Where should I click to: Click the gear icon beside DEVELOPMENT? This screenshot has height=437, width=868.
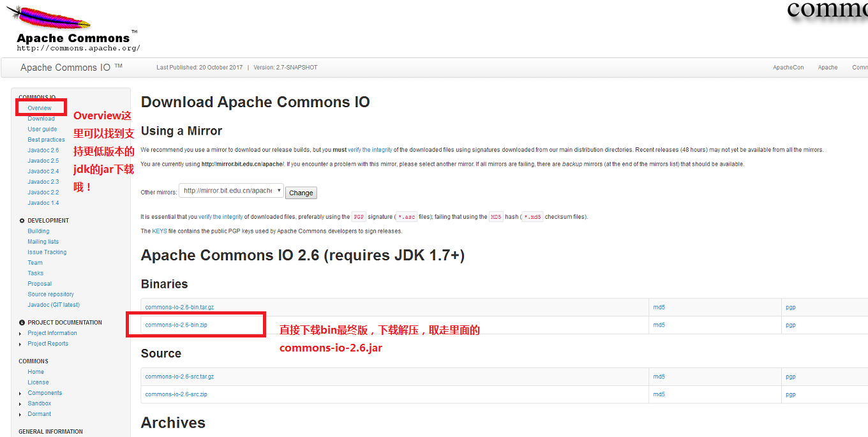pyautogui.click(x=22, y=221)
